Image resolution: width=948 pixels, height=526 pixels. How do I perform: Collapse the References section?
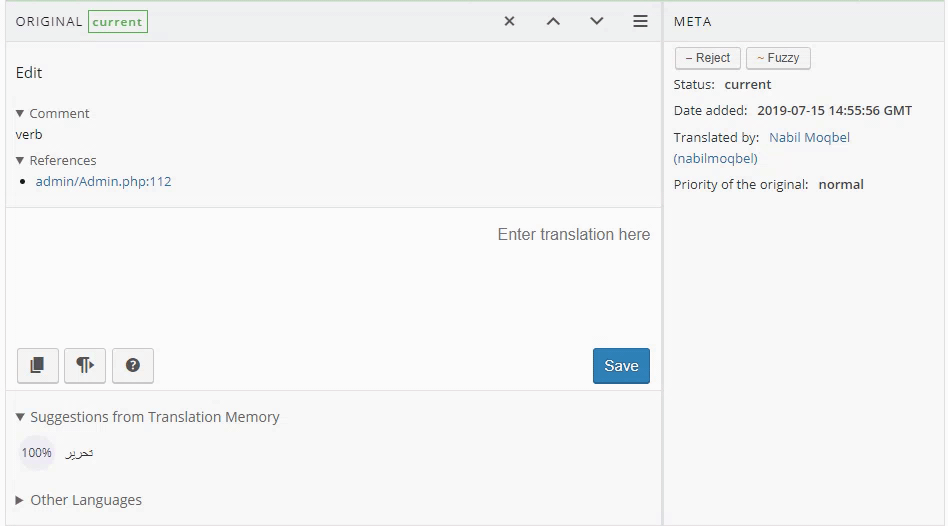coord(56,160)
